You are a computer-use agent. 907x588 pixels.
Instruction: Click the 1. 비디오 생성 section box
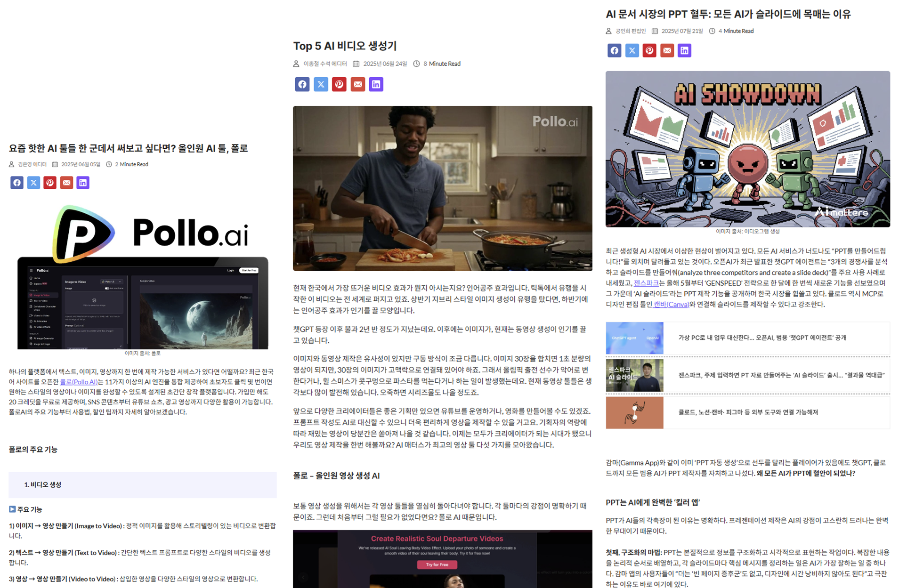143,485
